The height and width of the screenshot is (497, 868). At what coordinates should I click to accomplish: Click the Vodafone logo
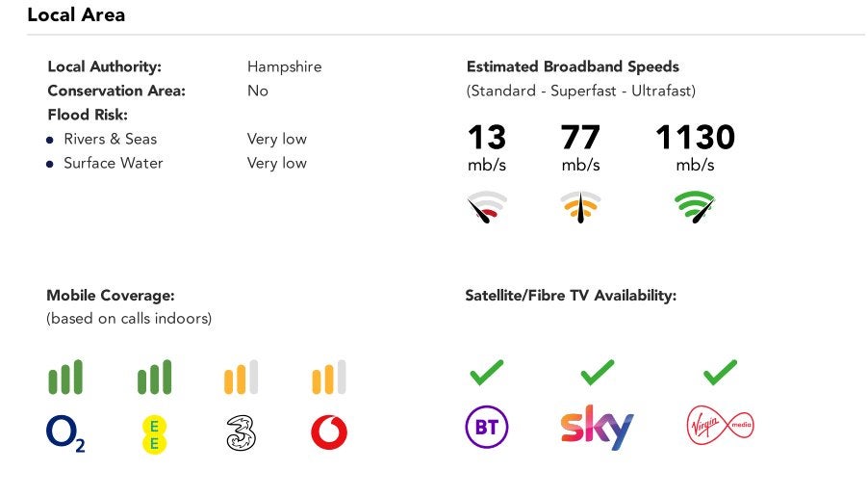329,432
